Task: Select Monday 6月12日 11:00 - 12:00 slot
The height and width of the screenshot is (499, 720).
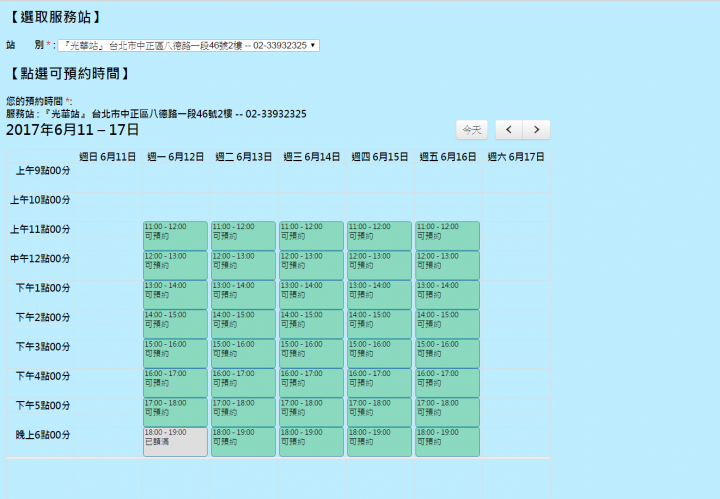Action: pos(175,236)
